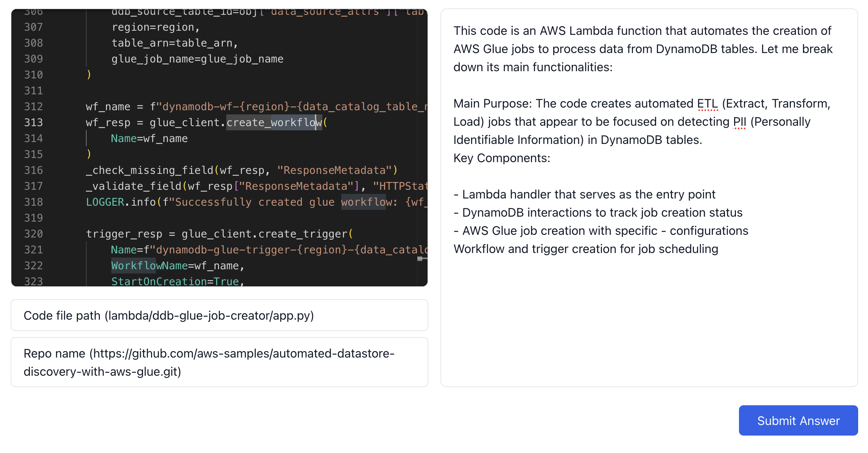Click the 'Key Components:' line in answer
Image resolution: width=868 pixels, height=453 pixels.
[502, 158]
